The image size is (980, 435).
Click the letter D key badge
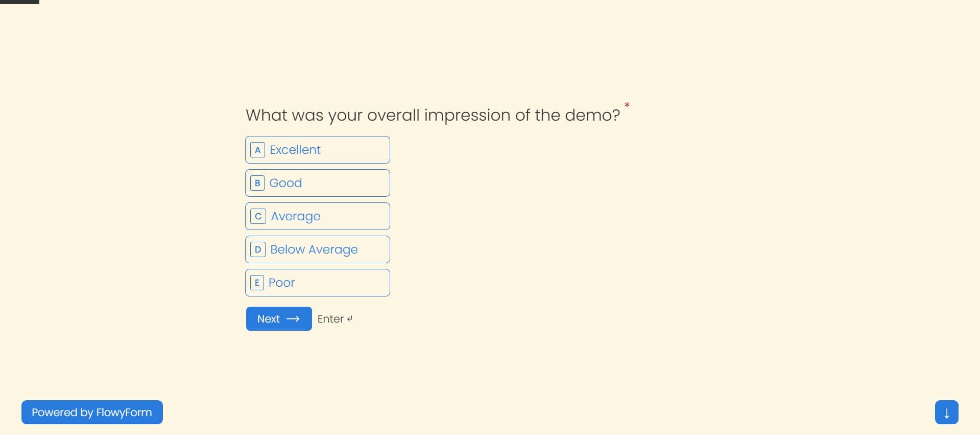pyautogui.click(x=258, y=249)
